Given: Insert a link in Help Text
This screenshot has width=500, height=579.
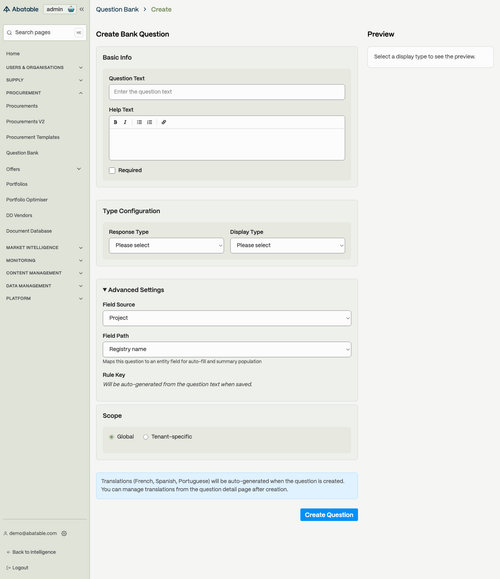Looking at the screenshot, I should click(x=164, y=122).
